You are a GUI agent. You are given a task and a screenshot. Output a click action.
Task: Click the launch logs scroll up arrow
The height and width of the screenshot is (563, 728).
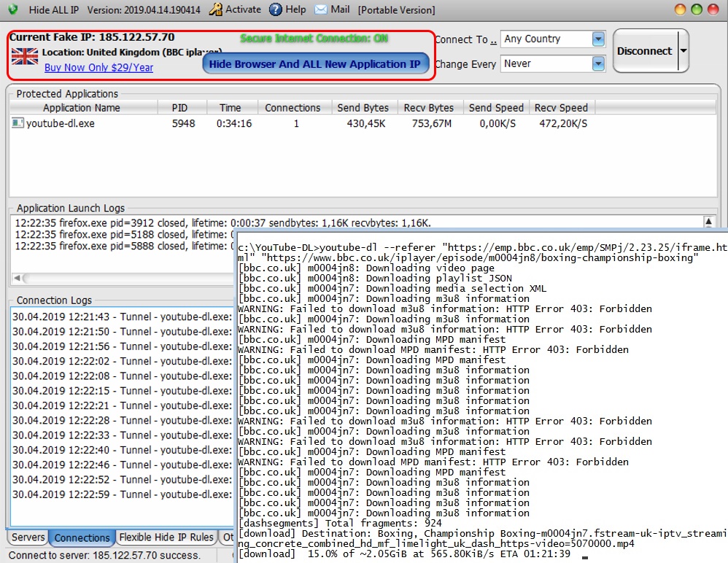[708, 222]
